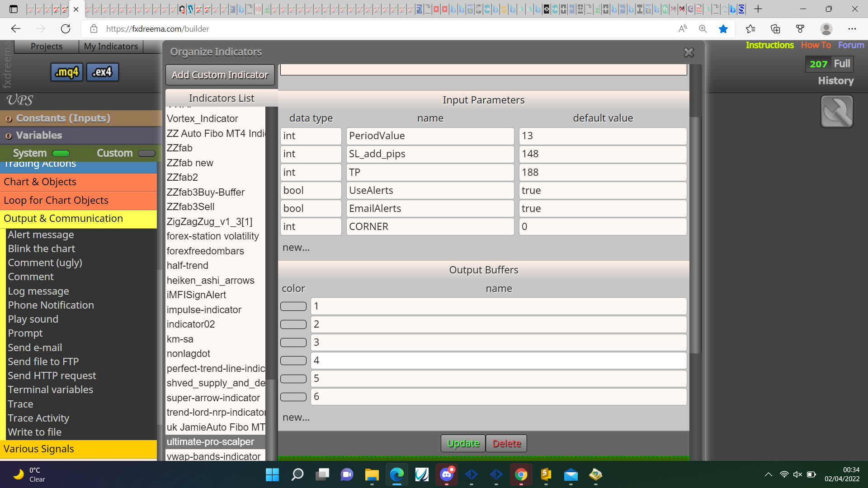Click the Read aloud icon
The height and width of the screenshot is (488, 868).
coord(683,29)
